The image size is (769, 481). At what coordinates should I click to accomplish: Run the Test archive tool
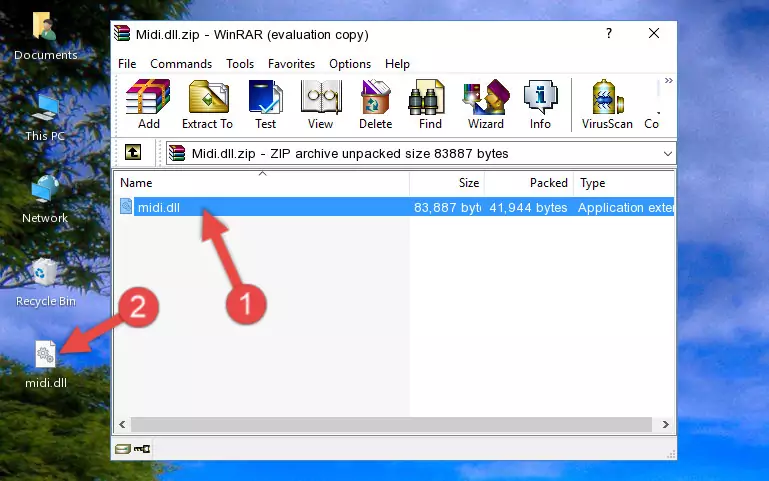(x=265, y=104)
